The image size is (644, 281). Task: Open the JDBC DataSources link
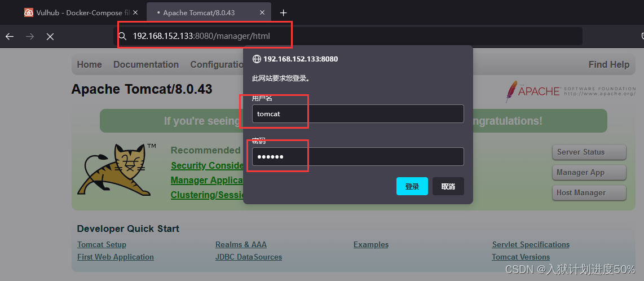click(x=249, y=257)
